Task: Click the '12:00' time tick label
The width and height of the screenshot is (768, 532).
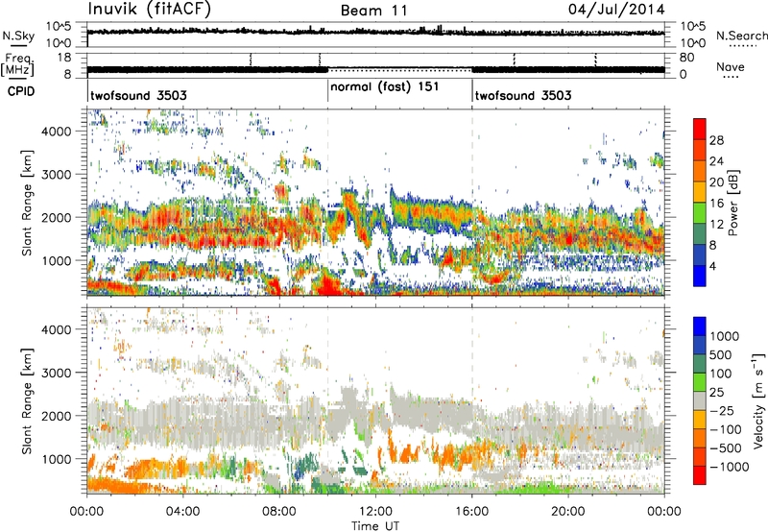Action: point(375,512)
